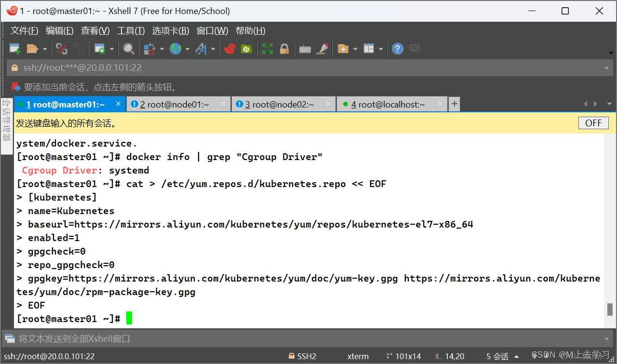The width and height of the screenshot is (617, 364).
Task: Click the globe web browser icon
Action: [175, 49]
